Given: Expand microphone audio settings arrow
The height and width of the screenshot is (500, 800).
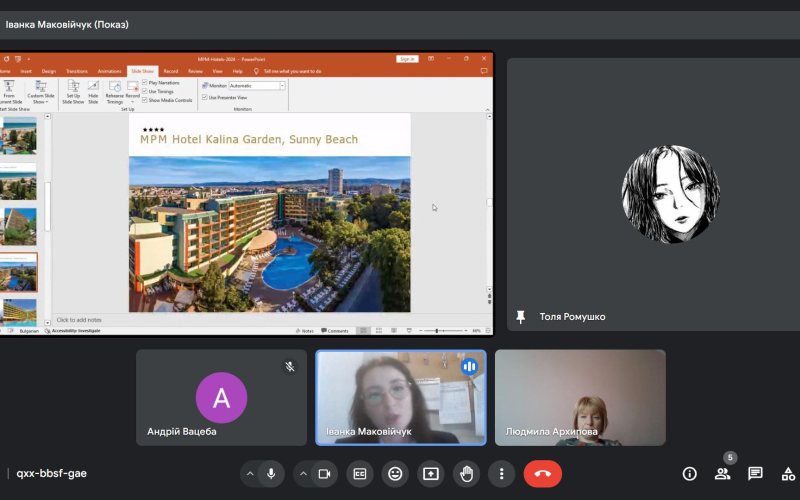Looking at the screenshot, I should click(250, 474).
